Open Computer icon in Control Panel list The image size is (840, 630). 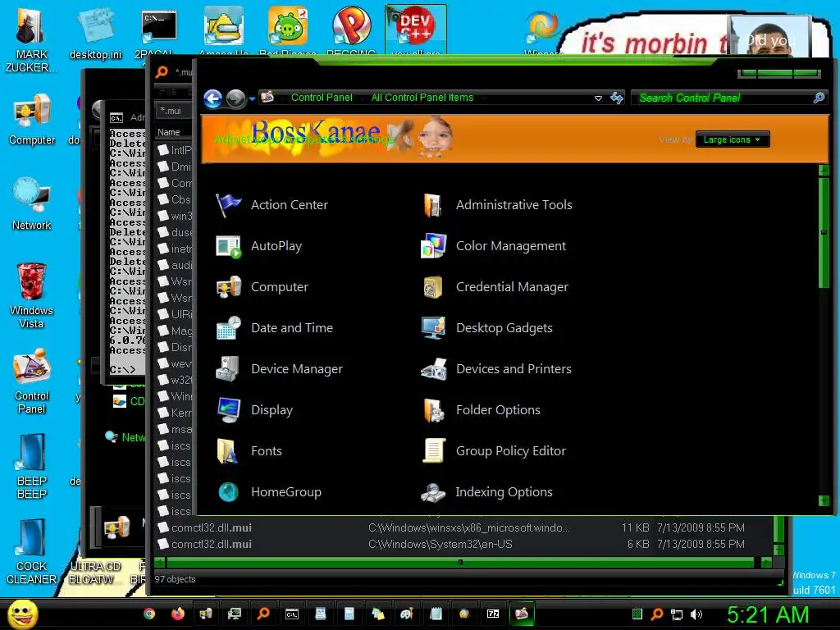tap(229, 287)
